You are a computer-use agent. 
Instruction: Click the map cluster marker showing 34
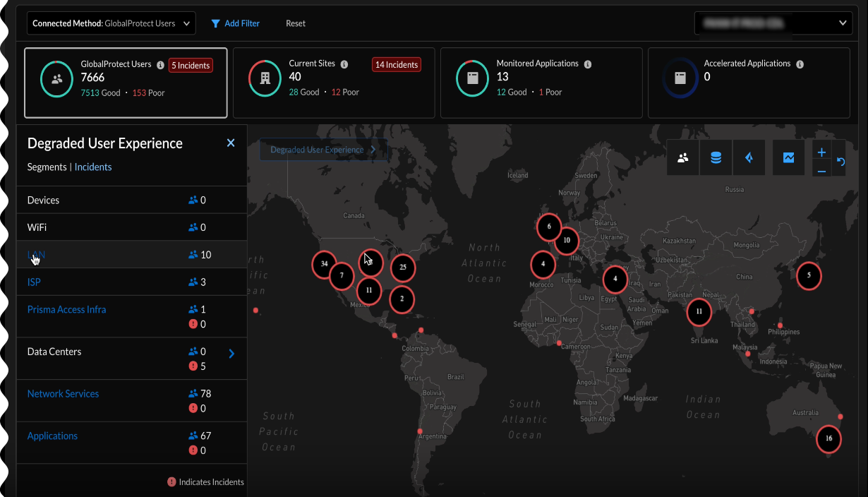pos(324,263)
